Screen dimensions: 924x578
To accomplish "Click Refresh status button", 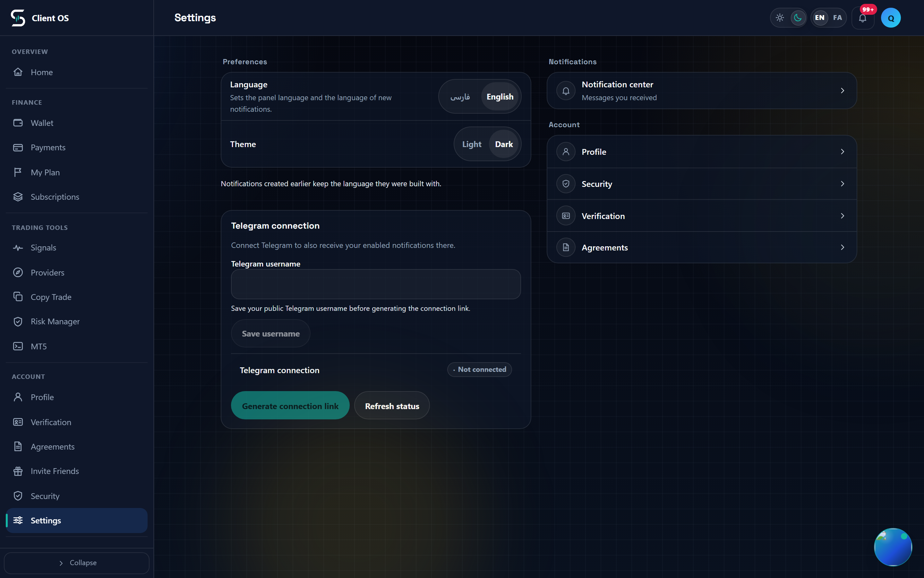I will 392,406.
